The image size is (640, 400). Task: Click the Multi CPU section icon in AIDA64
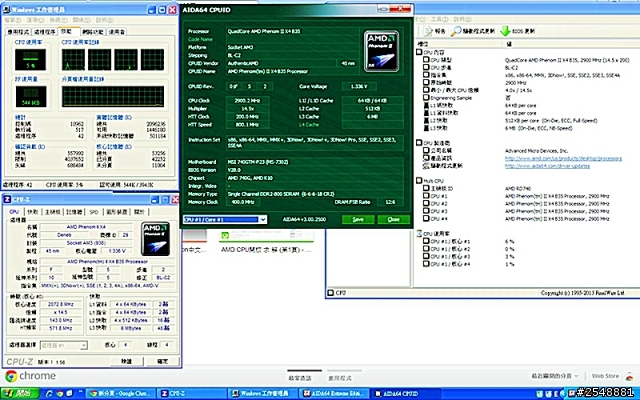[419, 180]
